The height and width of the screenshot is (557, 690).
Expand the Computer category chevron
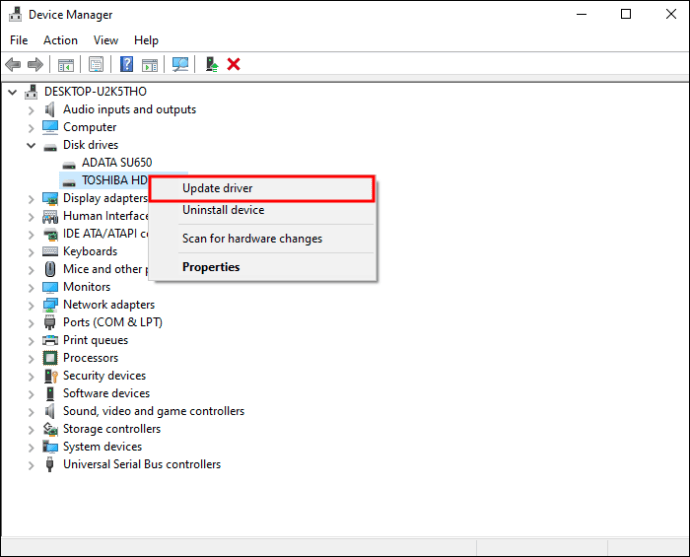click(31, 128)
